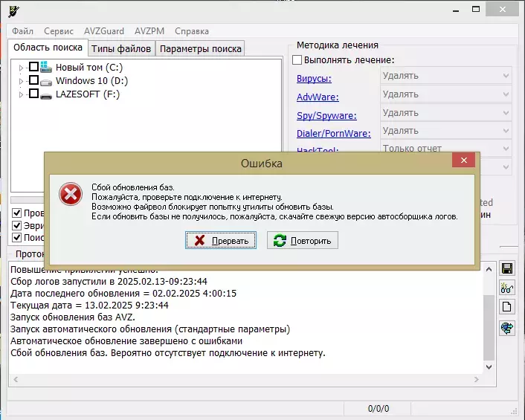Image resolution: width=525 pixels, height=420 pixels.
Task: Click the 0/0/0 status bar counter
Action: [379, 408]
